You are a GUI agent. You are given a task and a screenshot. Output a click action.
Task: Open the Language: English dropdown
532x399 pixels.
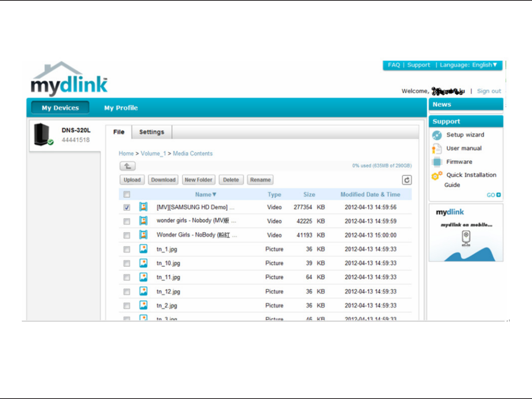(x=468, y=65)
